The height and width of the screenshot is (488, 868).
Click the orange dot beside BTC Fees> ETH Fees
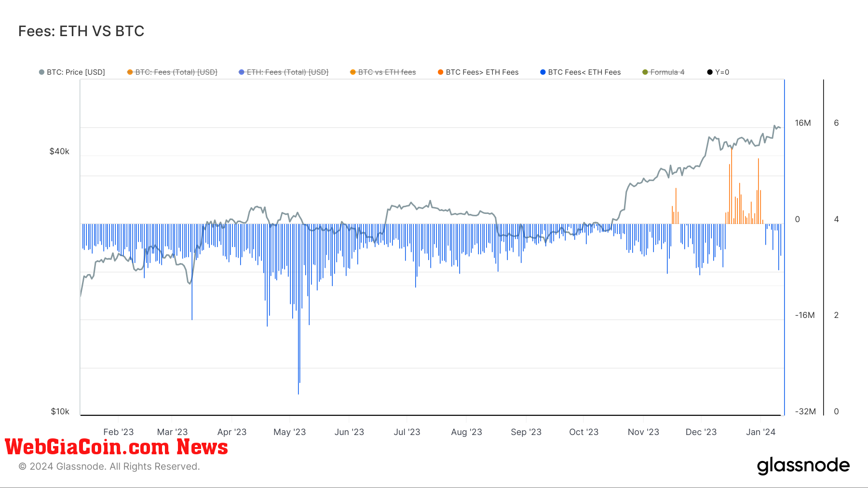(440, 72)
